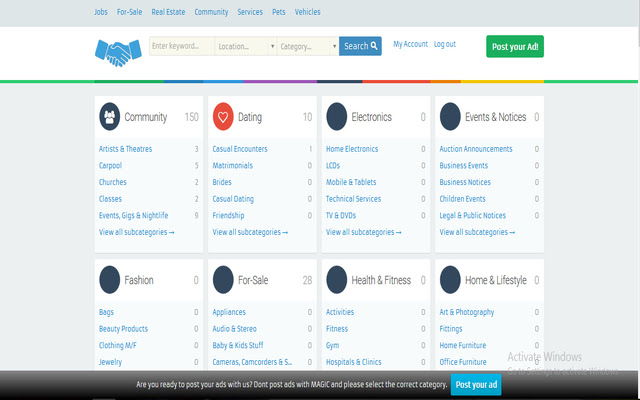Open the Classes subcategory
Screen dimensions: 640x400
tap(110, 199)
